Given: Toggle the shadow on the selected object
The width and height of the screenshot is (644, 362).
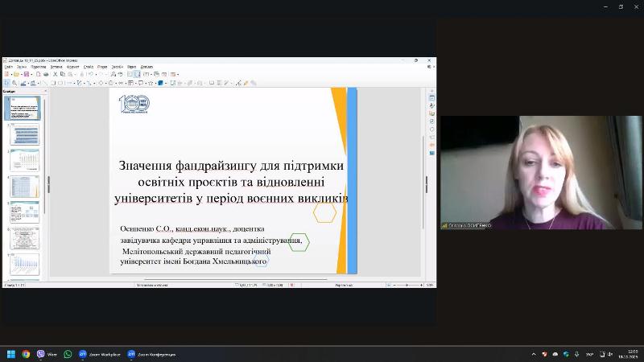Looking at the screenshot, I should tap(212, 83).
